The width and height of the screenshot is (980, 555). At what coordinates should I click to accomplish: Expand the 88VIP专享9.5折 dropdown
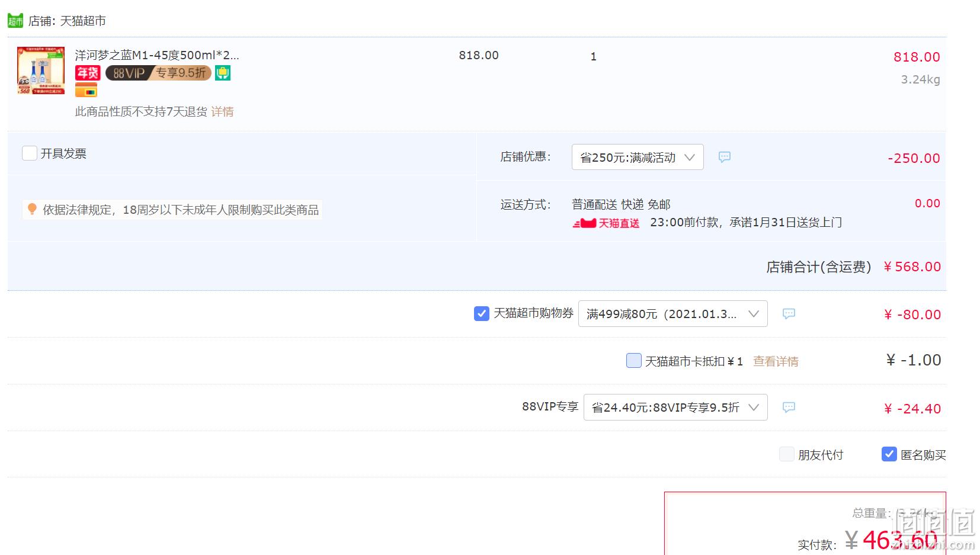point(675,407)
